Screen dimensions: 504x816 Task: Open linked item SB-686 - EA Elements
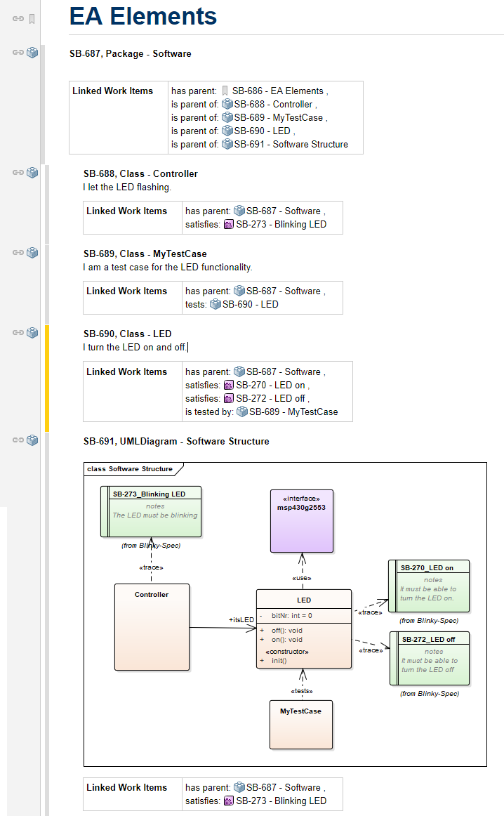[278, 91]
